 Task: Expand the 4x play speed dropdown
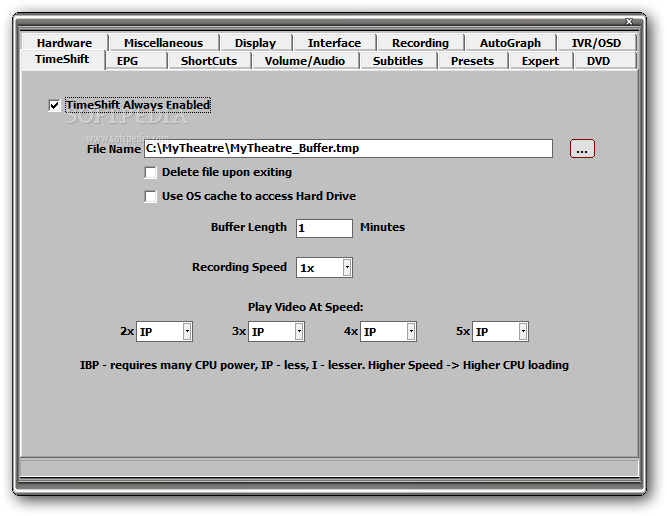(411, 331)
